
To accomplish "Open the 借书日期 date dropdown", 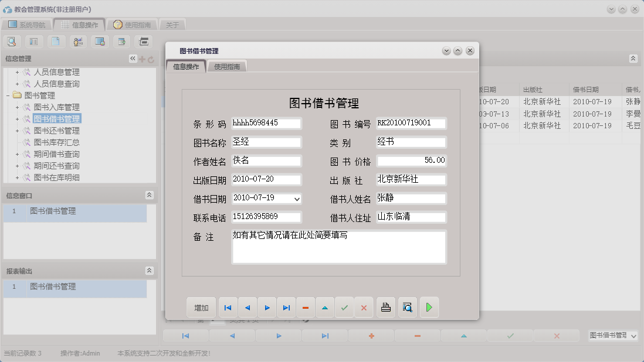I will tap(297, 199).
